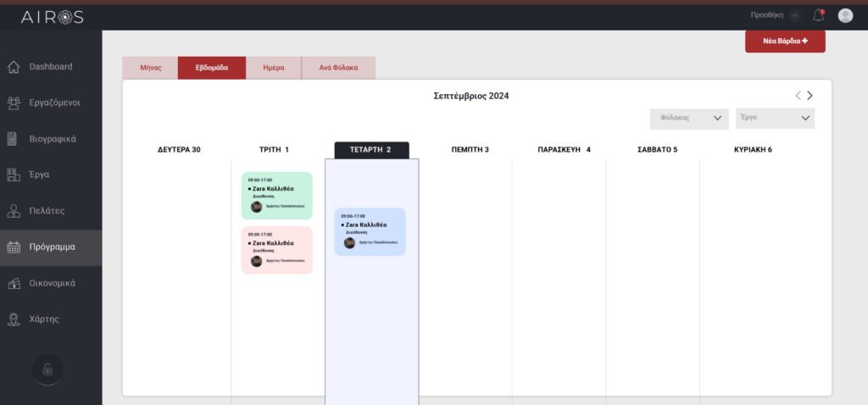This screenshot has width=868, height=405.
Task: Click the Εργαζόμενοι employees icon
Action: tap(14, 103)
